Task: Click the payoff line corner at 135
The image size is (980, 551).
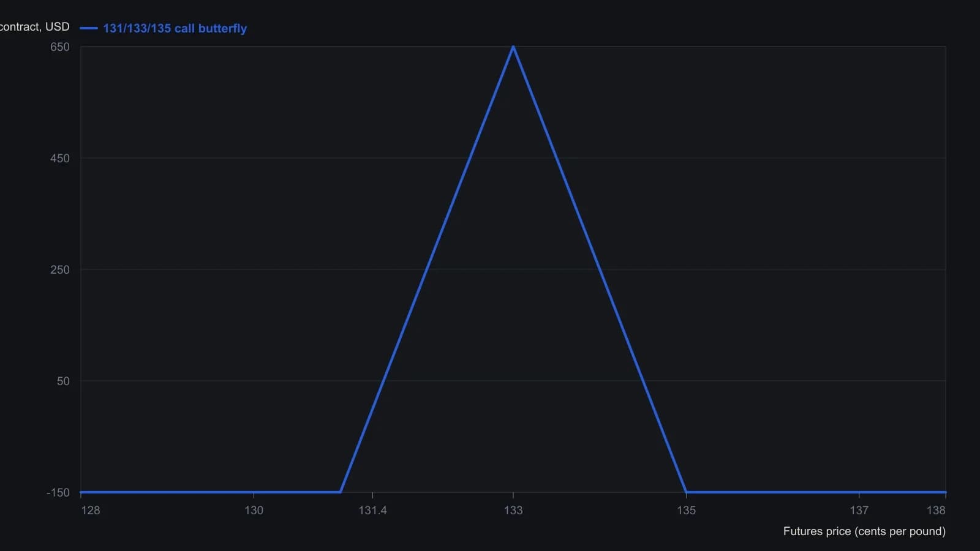Action: (686, 492)
